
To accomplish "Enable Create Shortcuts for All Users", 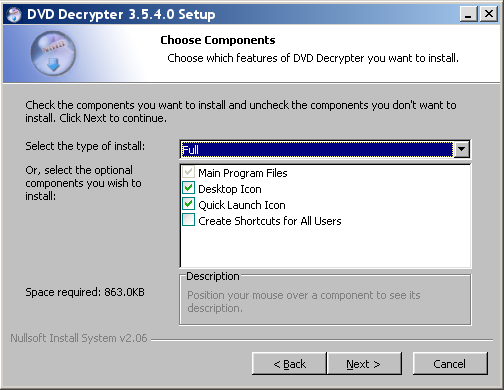I will 188,220.
